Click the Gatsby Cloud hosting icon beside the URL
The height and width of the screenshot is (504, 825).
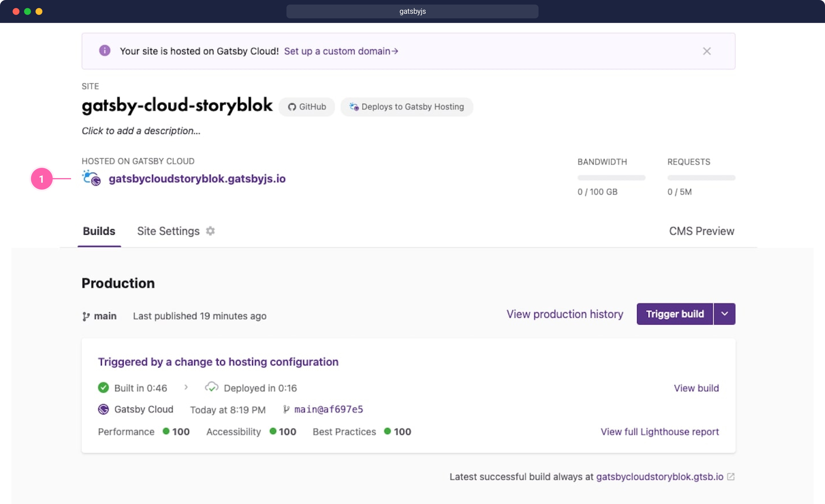coord(91,178)
